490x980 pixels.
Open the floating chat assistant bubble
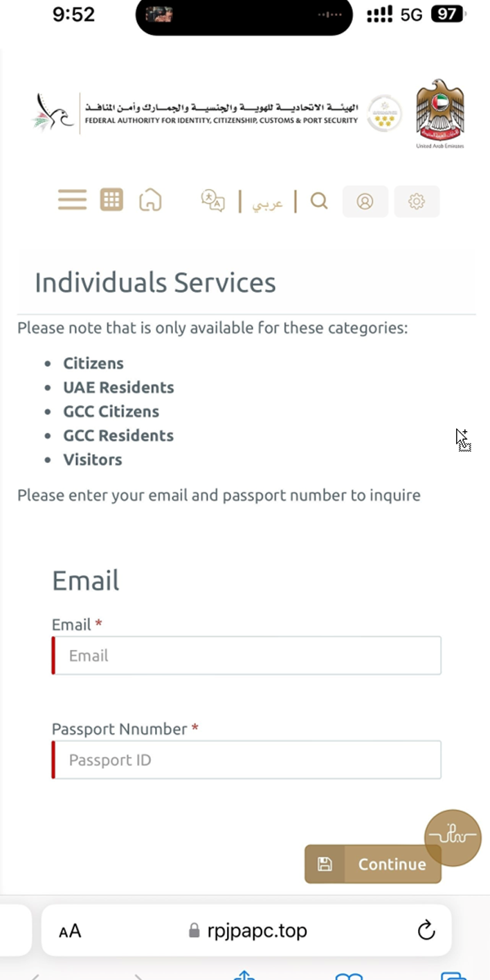453,837
